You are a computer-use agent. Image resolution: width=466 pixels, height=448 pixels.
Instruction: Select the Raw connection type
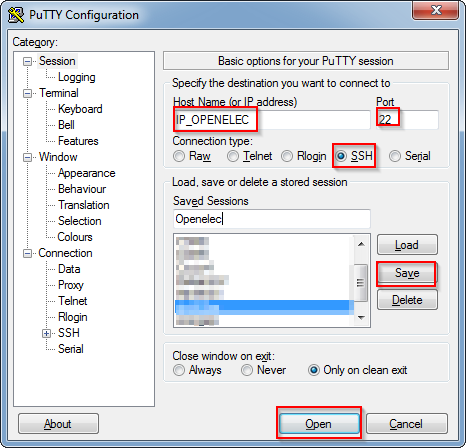[179, 156]
